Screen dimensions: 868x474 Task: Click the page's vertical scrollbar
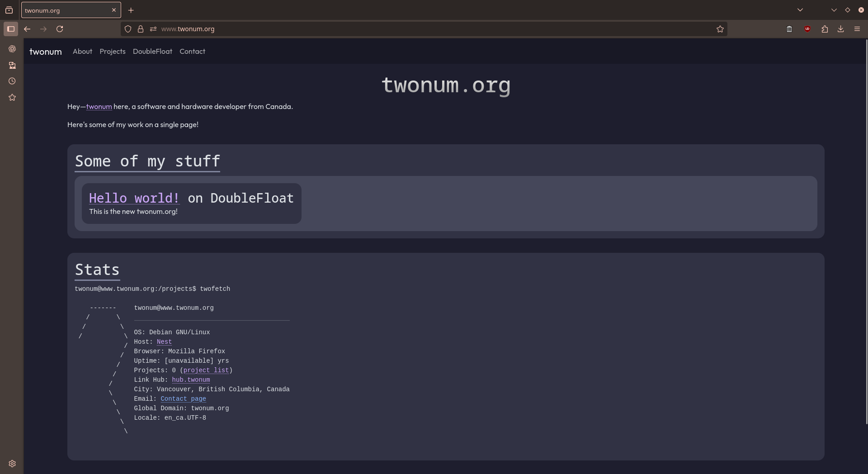coord(866,232)
